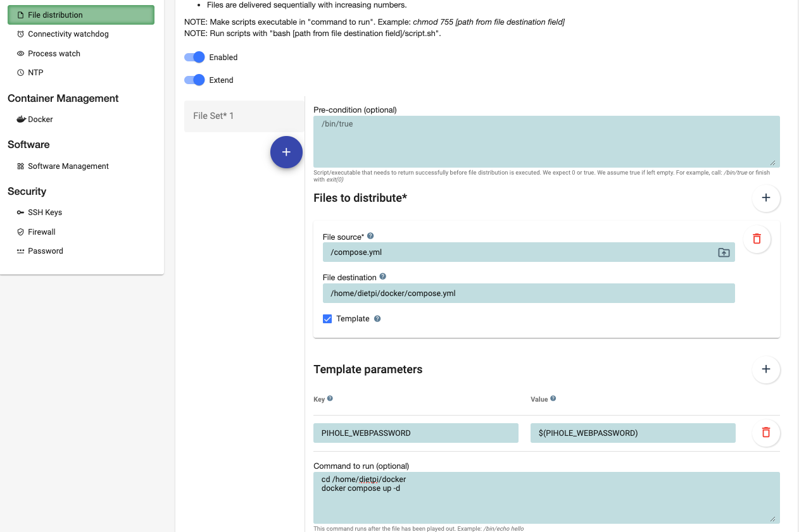Disable the Enabled toggle switch
This screenshot has height=532, width=799.
pyautogui.click(x=195, y=57)
